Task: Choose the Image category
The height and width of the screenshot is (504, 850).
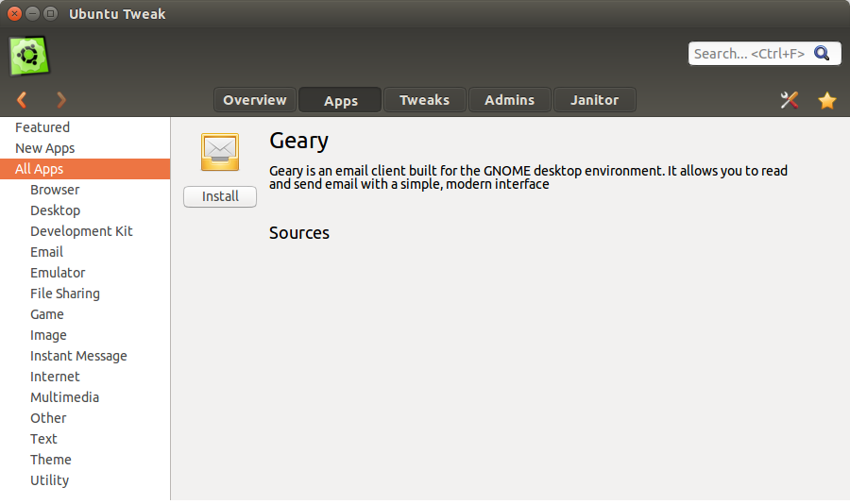Action: coord(85,335)
